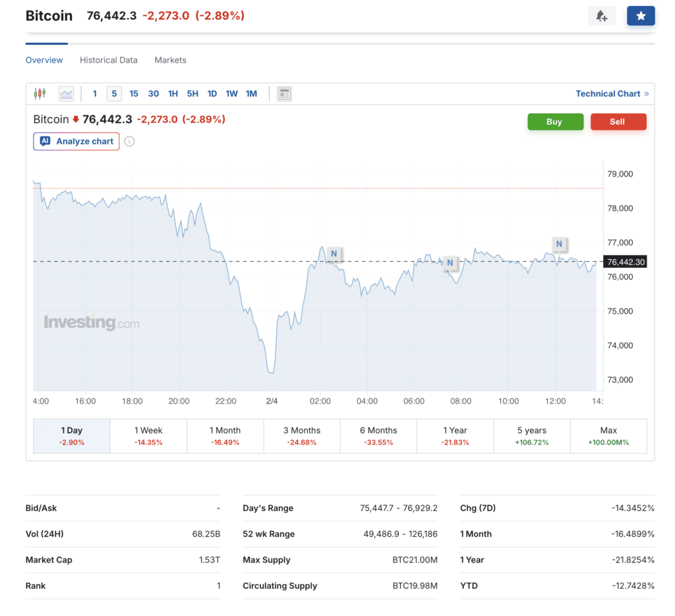Click the 1 Year stat value -21.8254%
This screenshot has width=675, height=616.
pyautogui.click(x=633, y=559)
